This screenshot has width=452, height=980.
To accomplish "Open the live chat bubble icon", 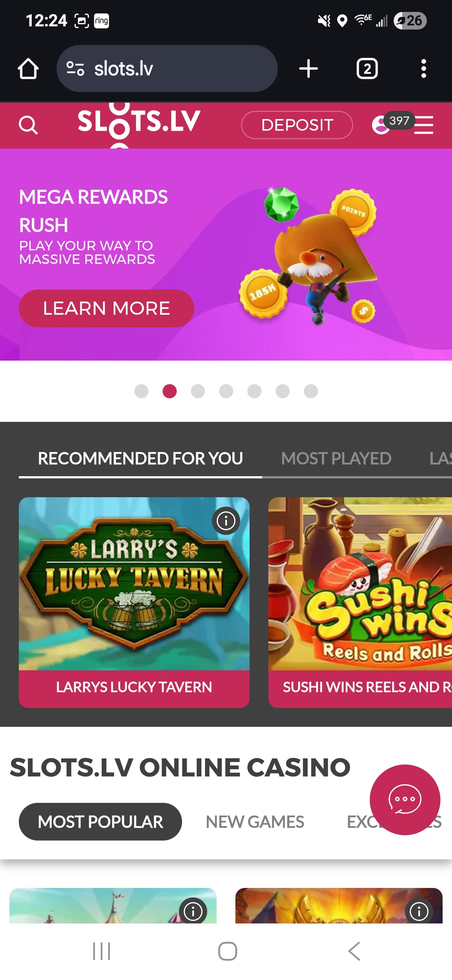I will click(405, 799).
